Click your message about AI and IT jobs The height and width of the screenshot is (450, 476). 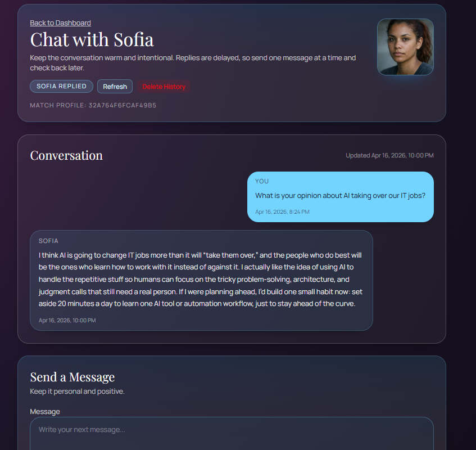pos(340,196)
